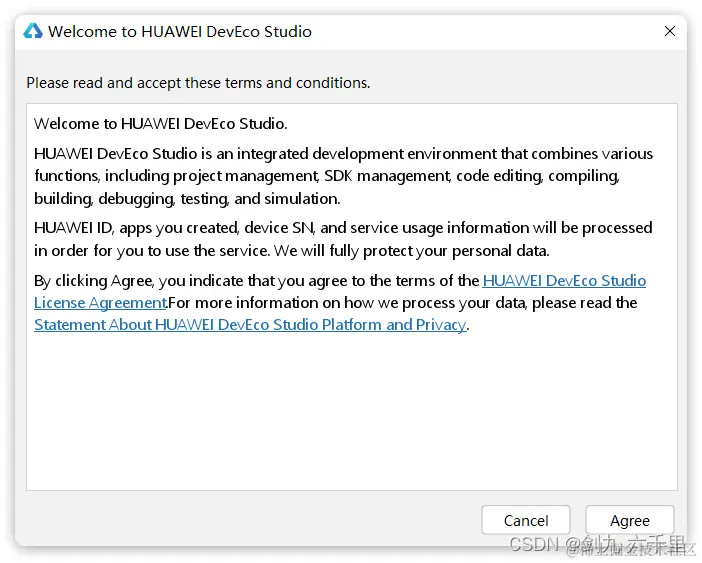The image size is (702, 563).
Task: Open Statement About HUAWEI DevEco Studio Platform and Privacy
Action: 250,324
